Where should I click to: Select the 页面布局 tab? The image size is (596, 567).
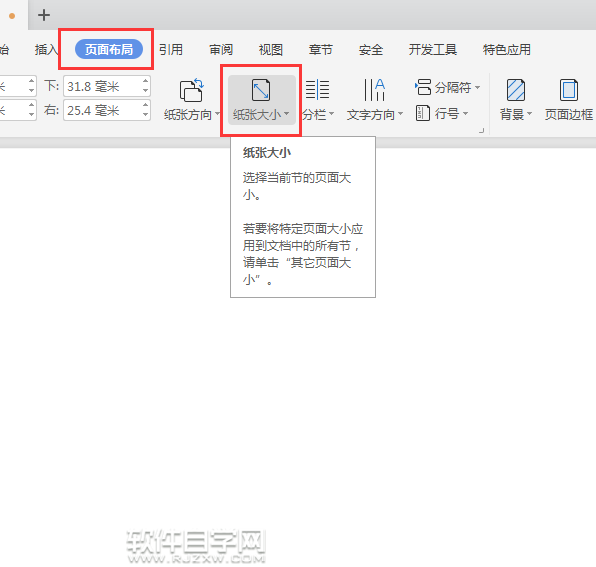(x=109, y=49)
